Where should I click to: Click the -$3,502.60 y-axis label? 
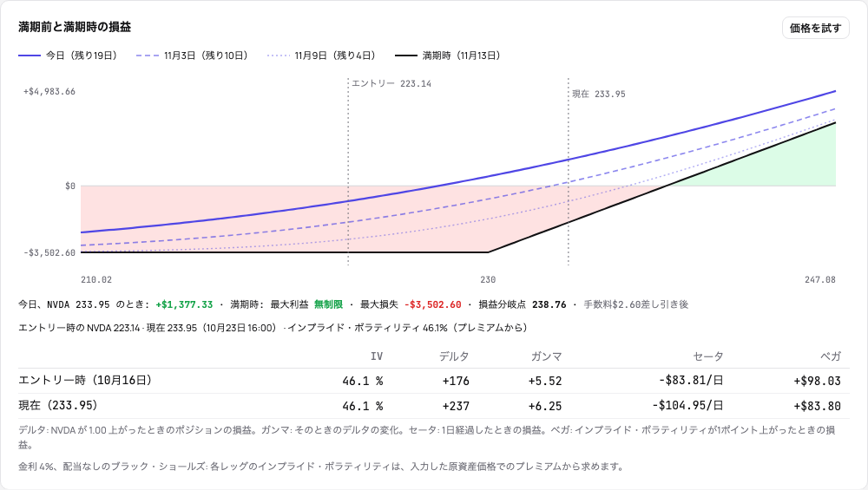(x=49, y=252)
